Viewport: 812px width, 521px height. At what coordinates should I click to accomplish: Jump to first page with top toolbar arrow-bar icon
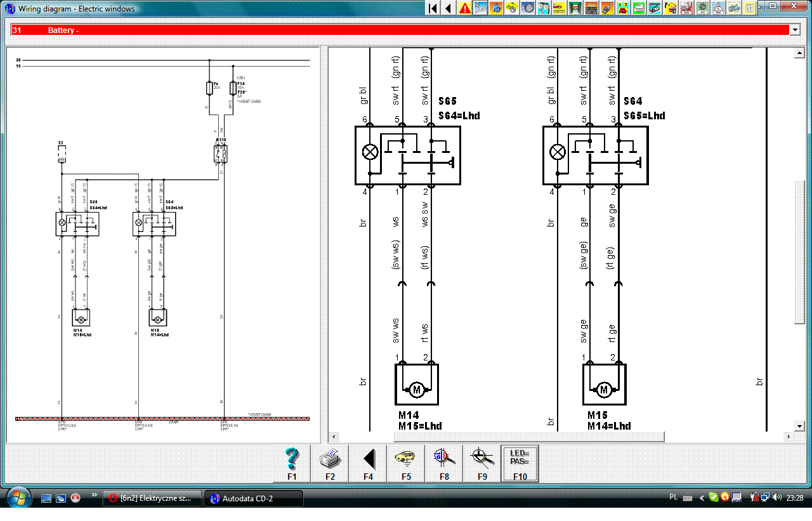coord(433,8)
